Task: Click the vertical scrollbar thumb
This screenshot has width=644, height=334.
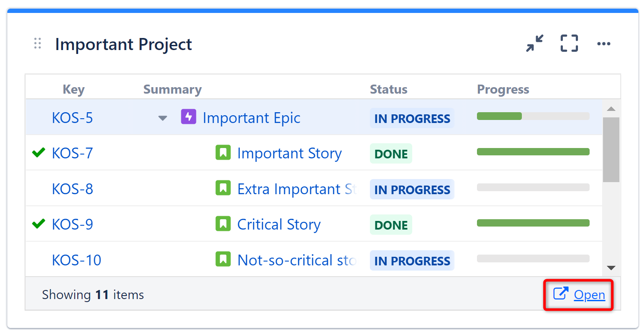Action: (611, 149)
